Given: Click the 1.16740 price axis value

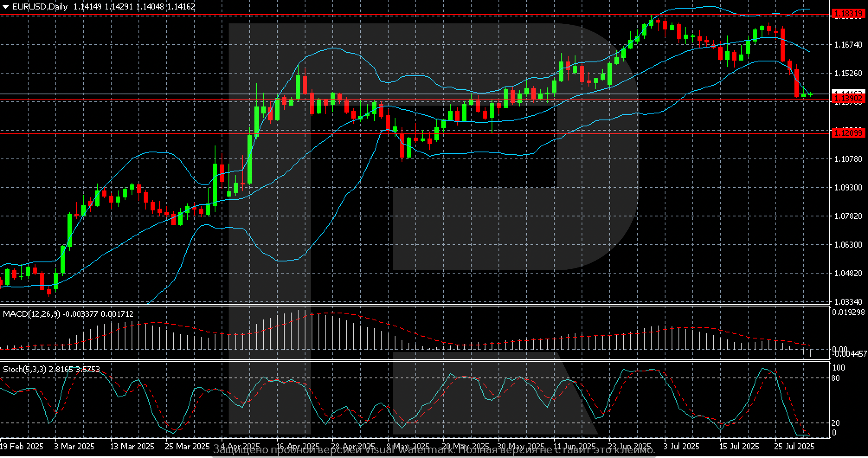Looking at the screenshot, I should coord(848,45).
